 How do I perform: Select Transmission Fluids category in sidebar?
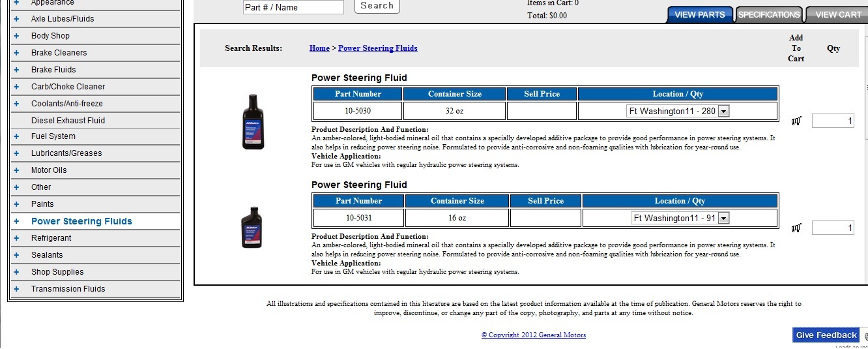coord(68,289)
